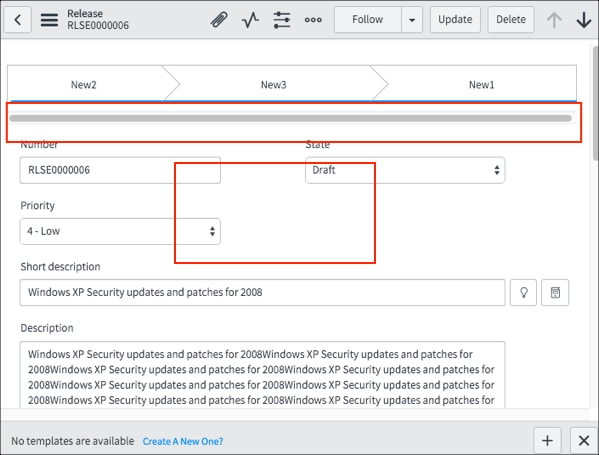Image resolution: width=599 pixels, height=455 pixels.
Task: Show activity stream pulse icon
Action: point(251,19)
